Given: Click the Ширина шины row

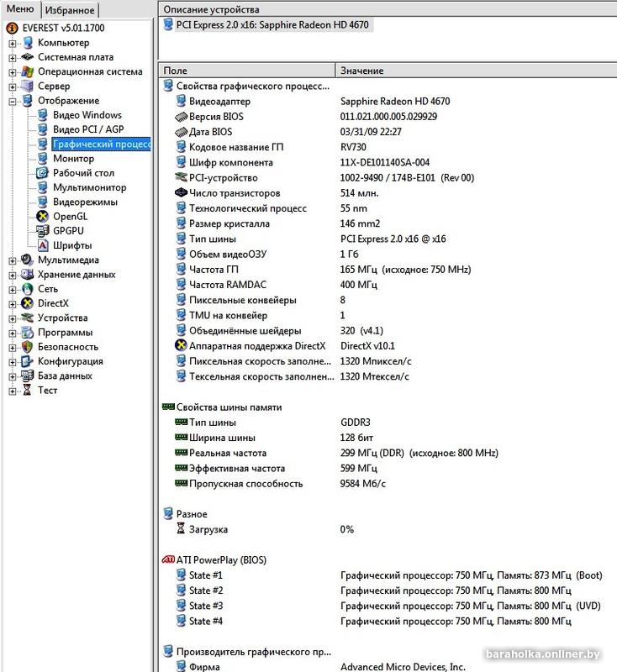Looking at the screenshot, I should [388, 438].
